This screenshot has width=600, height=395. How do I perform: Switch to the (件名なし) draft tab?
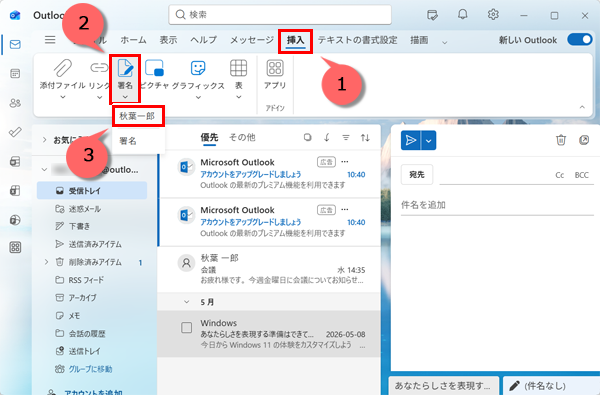coord(551,385)
